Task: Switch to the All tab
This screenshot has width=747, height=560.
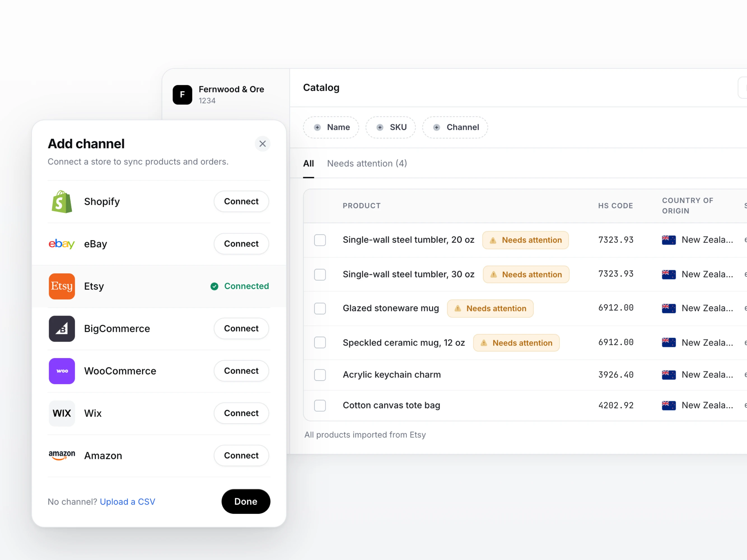Action: 308,164
